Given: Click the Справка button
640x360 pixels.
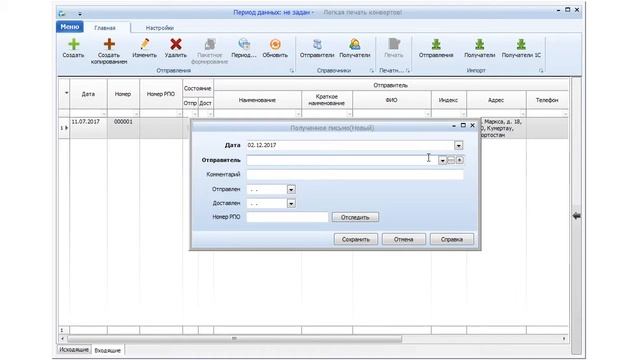Looking at the screenshot, I should pos(452,239).
